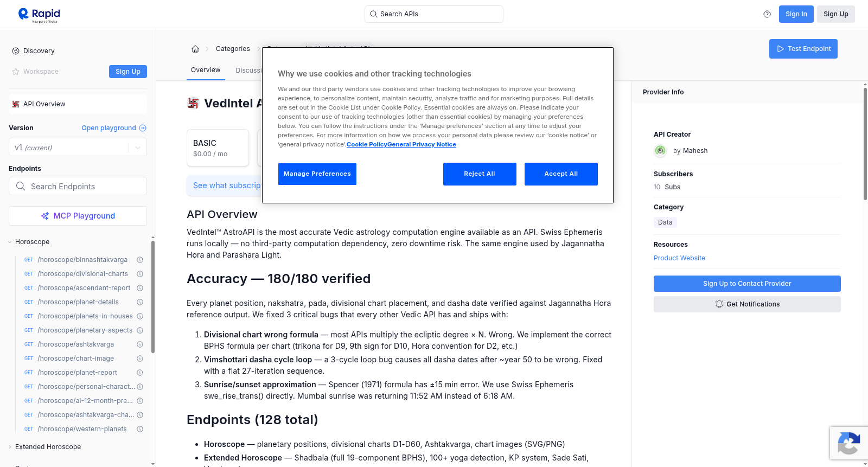Click the bell icon in Get Notifications

click(719, 304)
